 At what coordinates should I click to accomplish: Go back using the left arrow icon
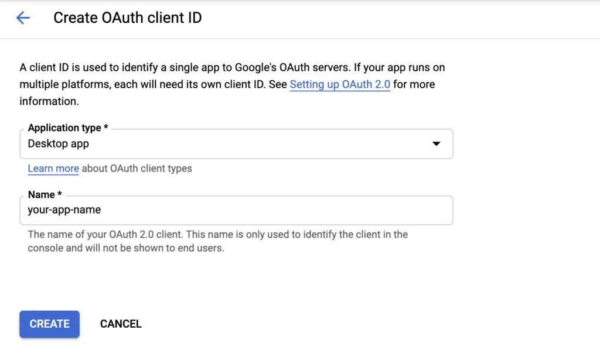23,18
